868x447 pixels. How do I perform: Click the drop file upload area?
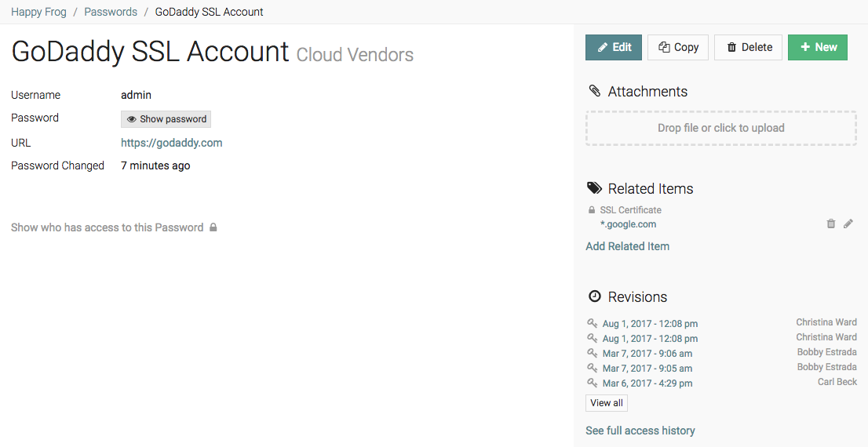720,128
